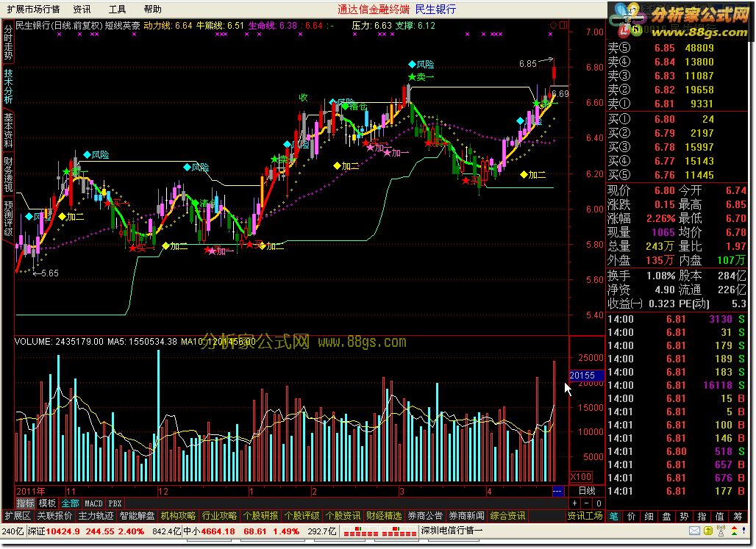The width and height of the screenshot is (756, 549).
Task: Click the 资讯工场 button
Action: click(x=585, y=516)
